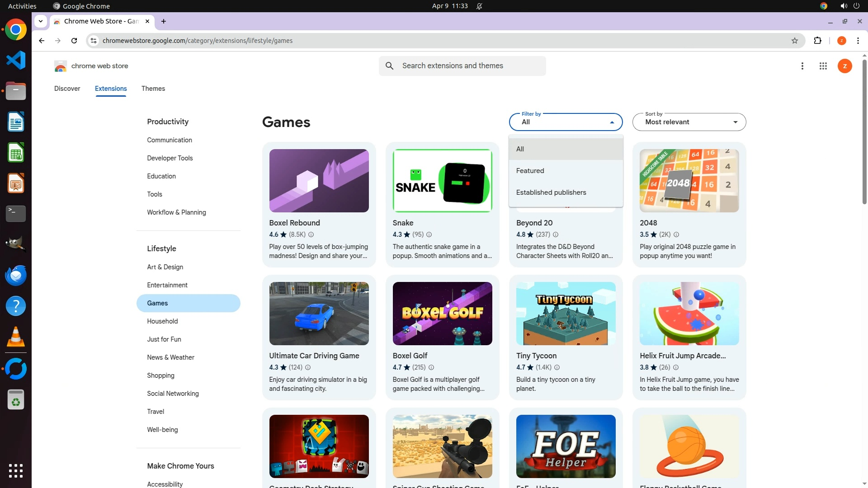868x488 pixels.
Task: Click the info icon next to Boxel Rebound rating
Action: [x=311, y=235]
